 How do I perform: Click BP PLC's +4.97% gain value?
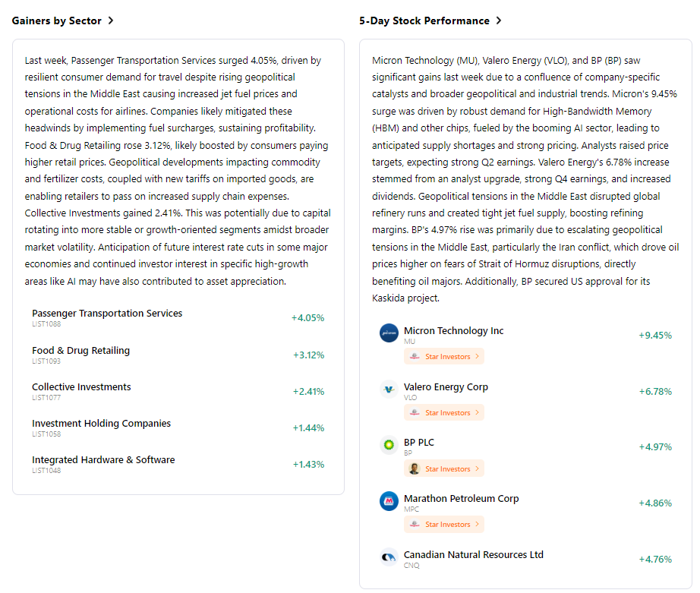(654, 446)
